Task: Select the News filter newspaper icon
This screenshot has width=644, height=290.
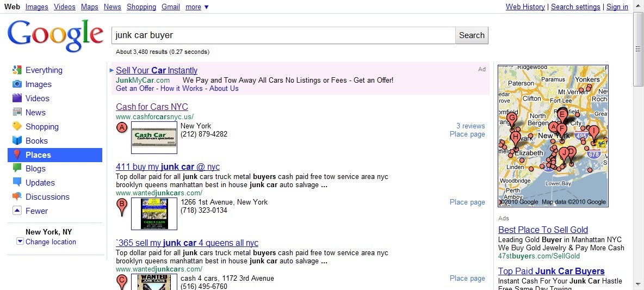Action: (17, 112)
